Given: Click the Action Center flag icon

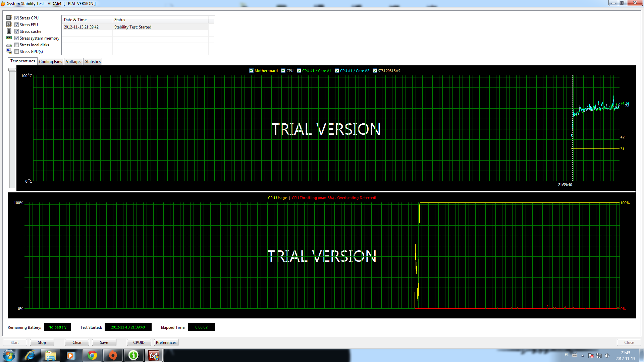Looking at the screenshot, I should (591, 356).
